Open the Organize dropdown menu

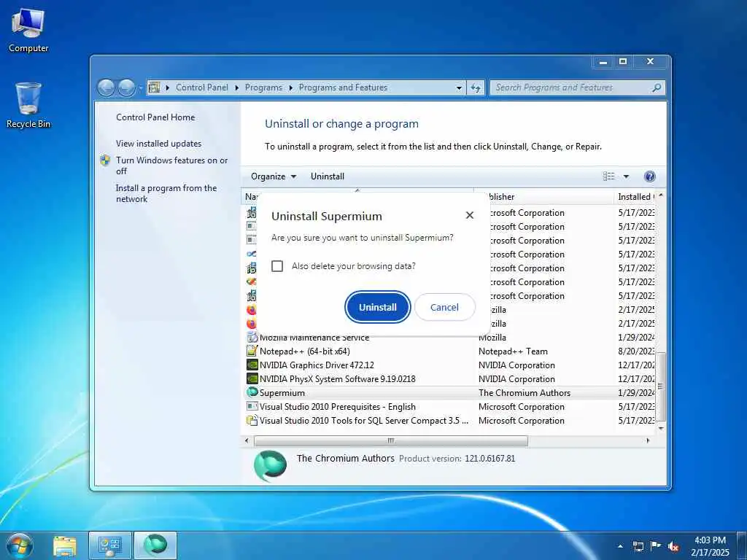274,176
